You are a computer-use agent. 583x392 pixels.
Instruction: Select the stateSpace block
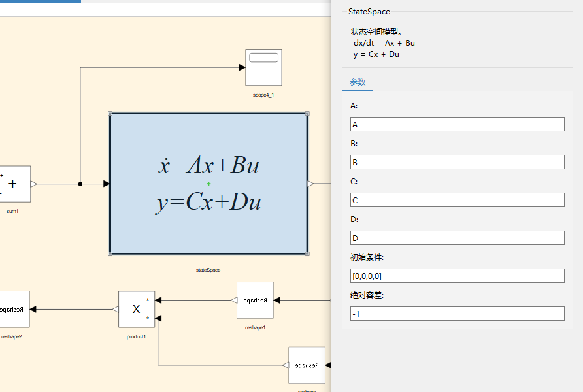(x=208, y=184)
